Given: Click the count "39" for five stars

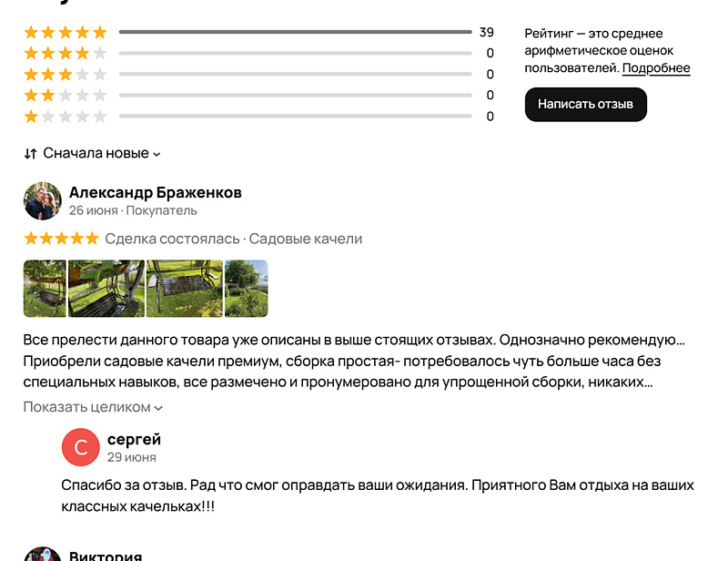Looking at the screenshot, I should (x=487, y=32).
